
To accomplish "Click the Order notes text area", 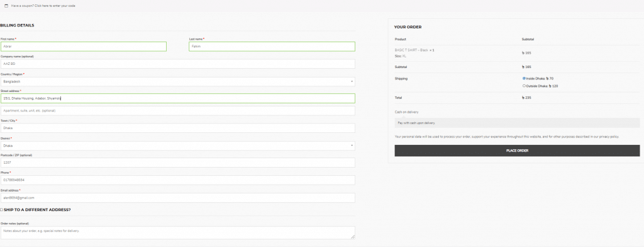I will 178,233.
